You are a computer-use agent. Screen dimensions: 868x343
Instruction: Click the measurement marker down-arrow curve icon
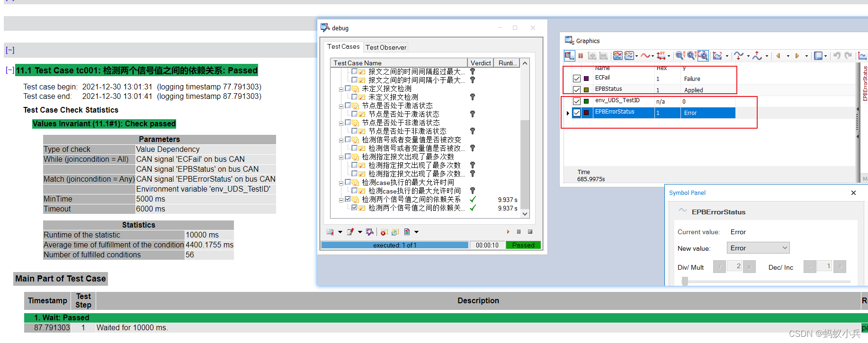[x=738, y=56]
